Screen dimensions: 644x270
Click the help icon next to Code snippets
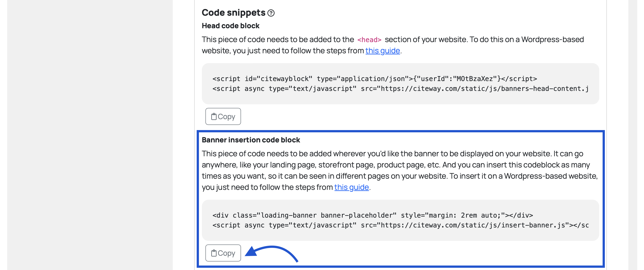271,13
